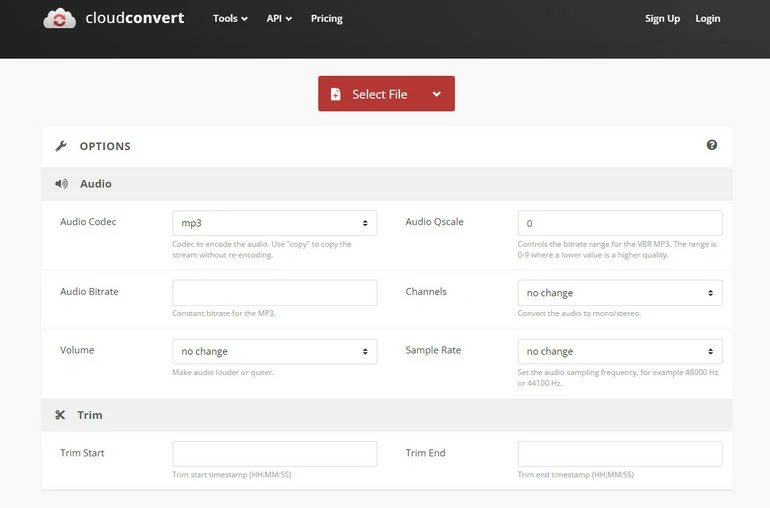
Task: Click the Trim End label
Action: tap(425, 452)
